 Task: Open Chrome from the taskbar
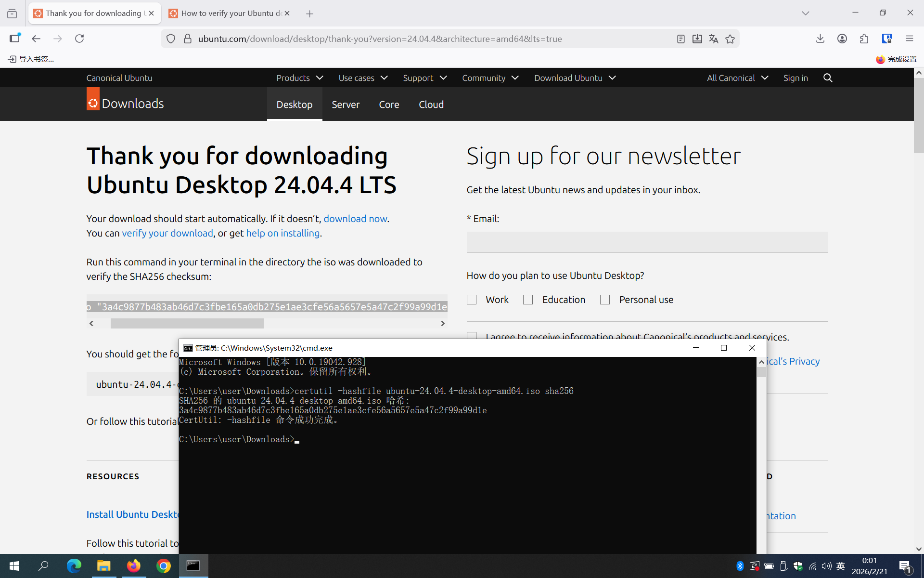tap(163, 566)
